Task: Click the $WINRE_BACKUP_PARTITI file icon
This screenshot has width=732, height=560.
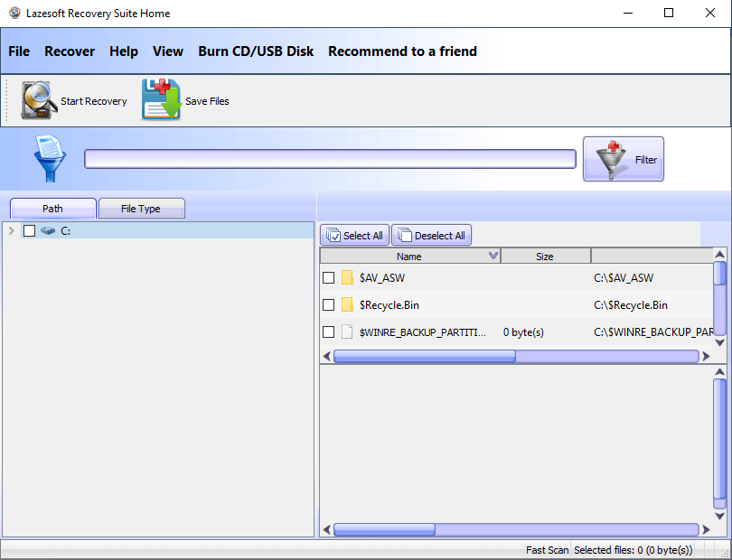Action: click(x=347, y=331)
